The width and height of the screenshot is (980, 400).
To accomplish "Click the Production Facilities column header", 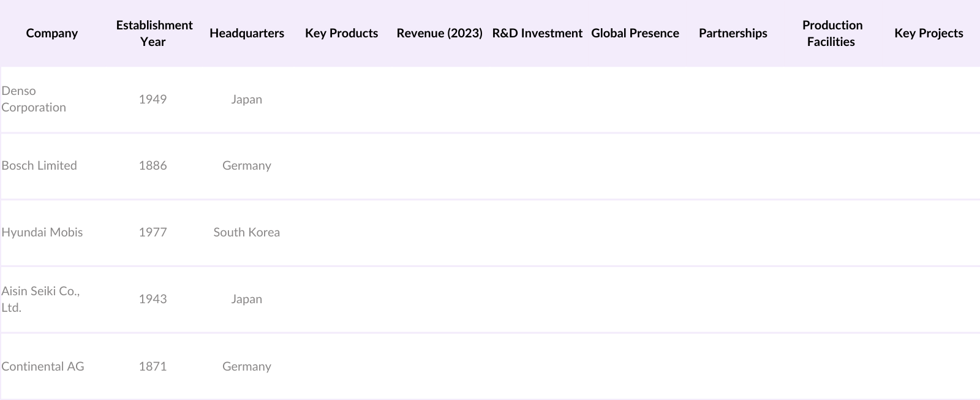I will pyautogui.click(x=831, y=33).
